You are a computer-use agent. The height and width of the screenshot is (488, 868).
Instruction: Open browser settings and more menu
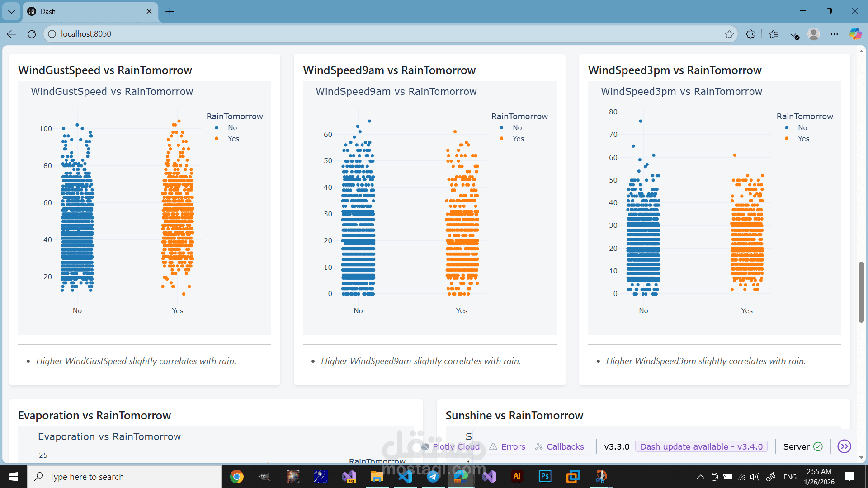tap(834, 34)
